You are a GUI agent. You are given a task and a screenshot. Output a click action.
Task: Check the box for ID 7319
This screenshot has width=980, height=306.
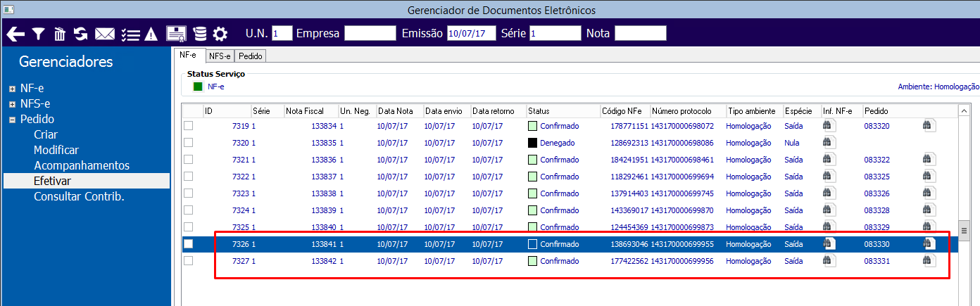(188, 126)
